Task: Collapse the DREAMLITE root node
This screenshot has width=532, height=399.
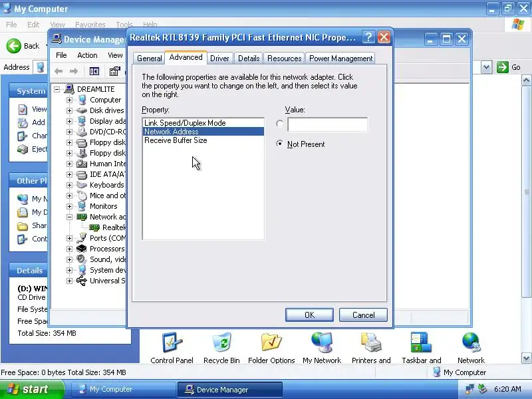Action: [x=57, y=89]
